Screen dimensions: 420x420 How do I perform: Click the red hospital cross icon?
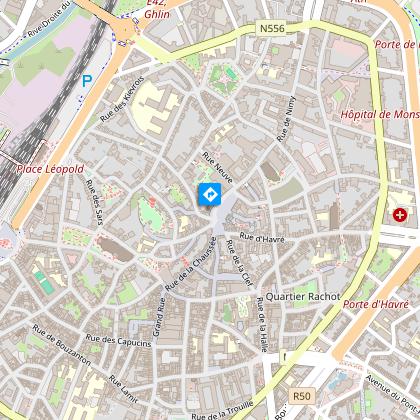[400, 215]
